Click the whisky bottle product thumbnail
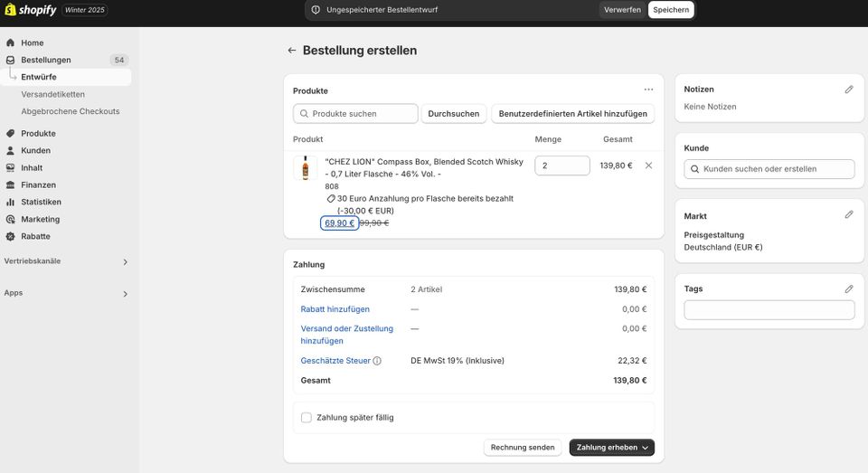 point(305,168)
